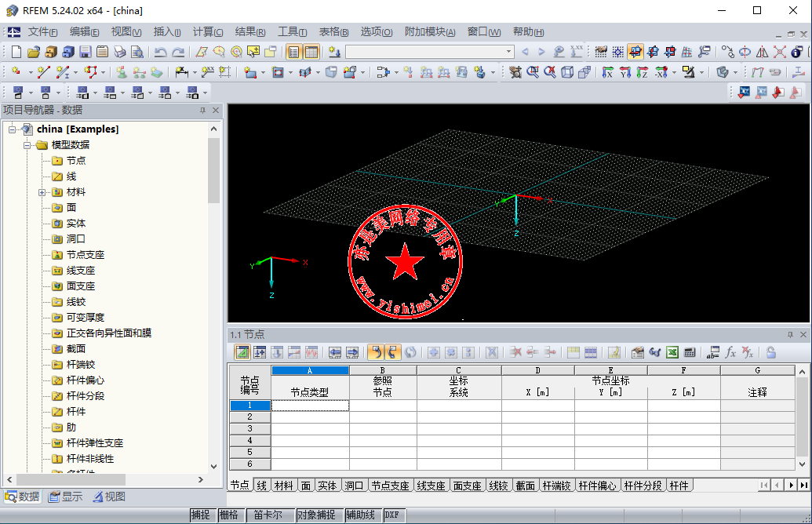
Task: Click the rotate icon with red dashed axis
Action: coord(745,52)
